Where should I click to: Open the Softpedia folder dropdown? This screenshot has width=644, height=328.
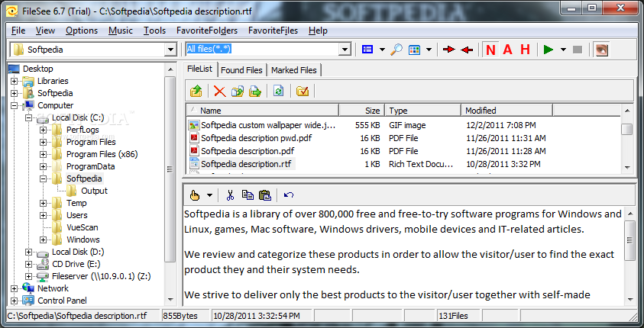click(171, 50)
